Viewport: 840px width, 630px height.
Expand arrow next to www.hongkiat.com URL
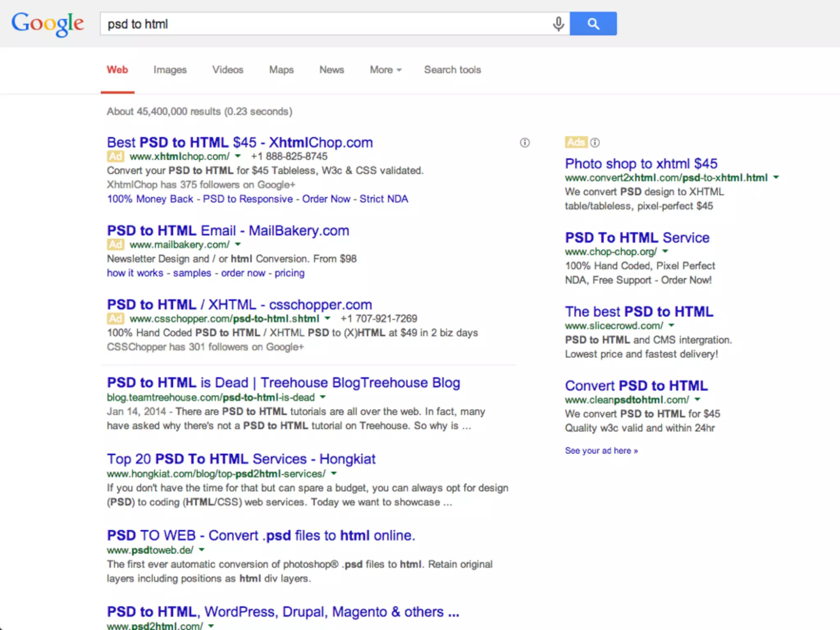coord(334,473)
